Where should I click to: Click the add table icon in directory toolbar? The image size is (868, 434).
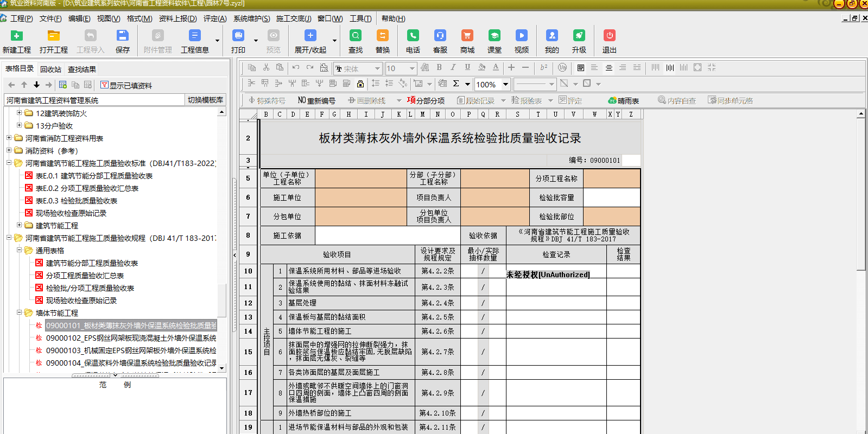point(63,85)
